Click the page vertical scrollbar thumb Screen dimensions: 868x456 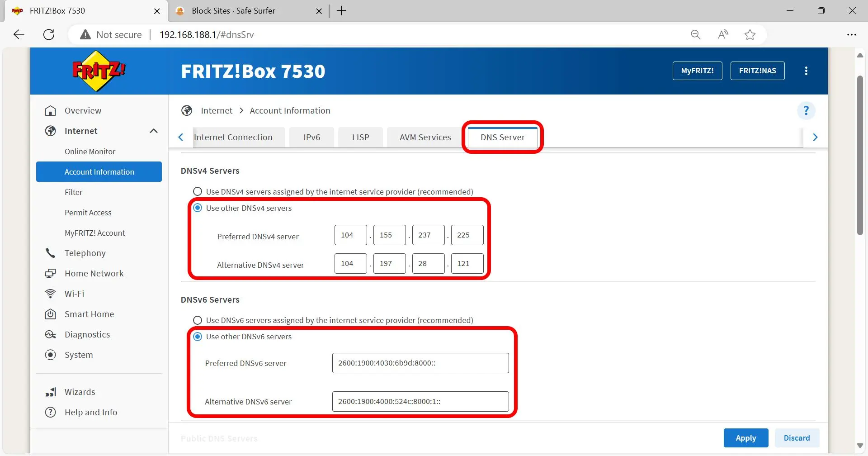tap(860, 155)
